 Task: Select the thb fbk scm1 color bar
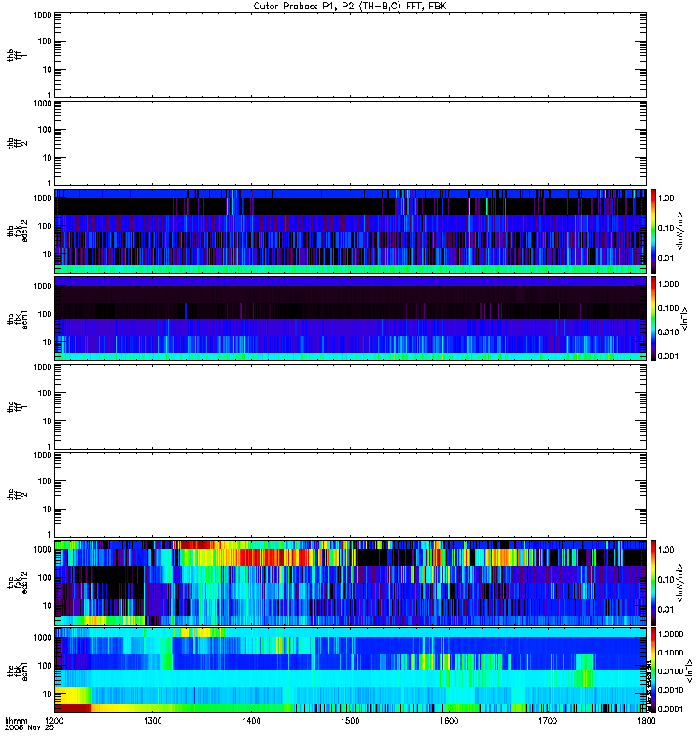point(653,318)
